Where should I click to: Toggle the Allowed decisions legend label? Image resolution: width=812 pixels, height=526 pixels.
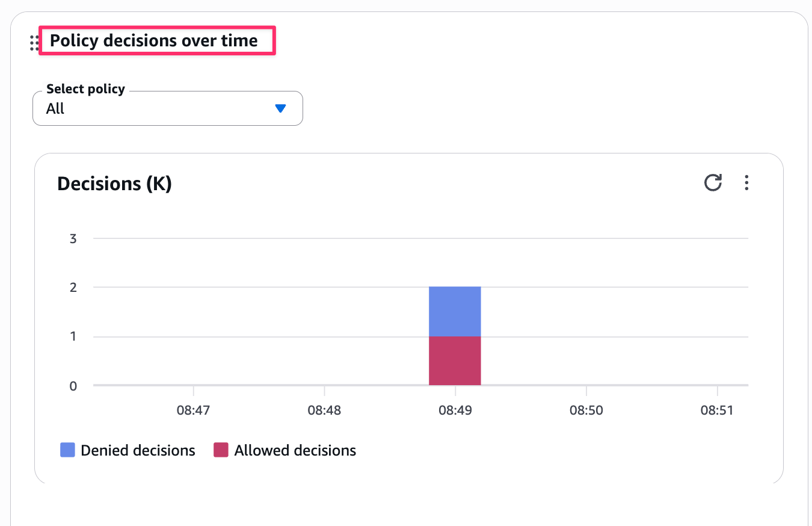pyautogui.click(x=295, y=450)
